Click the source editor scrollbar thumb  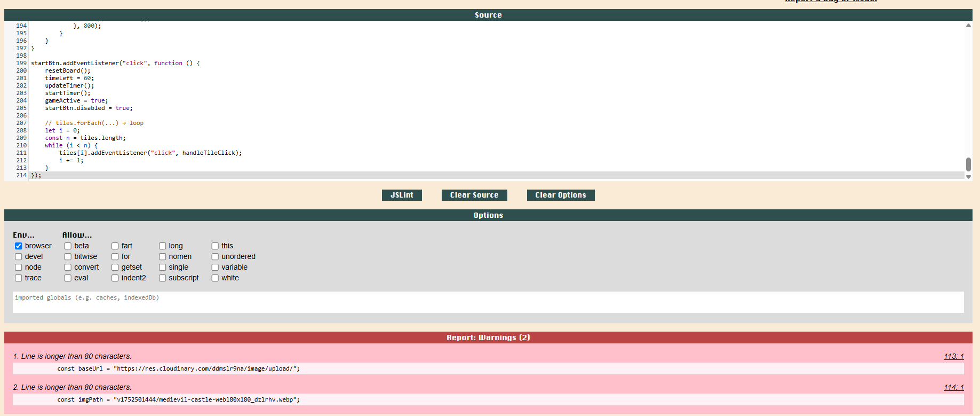tap(968, 164)
